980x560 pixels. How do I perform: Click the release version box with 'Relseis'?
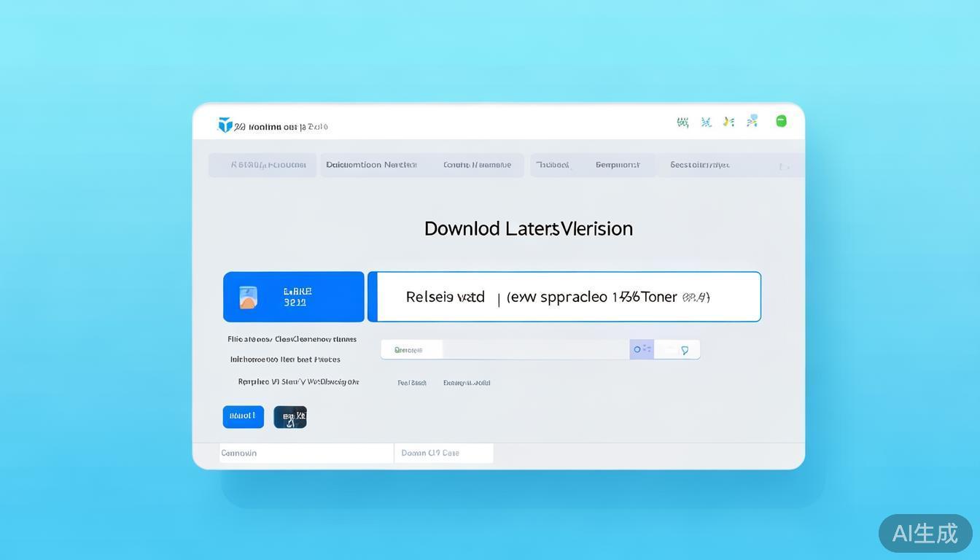(564, 297)
